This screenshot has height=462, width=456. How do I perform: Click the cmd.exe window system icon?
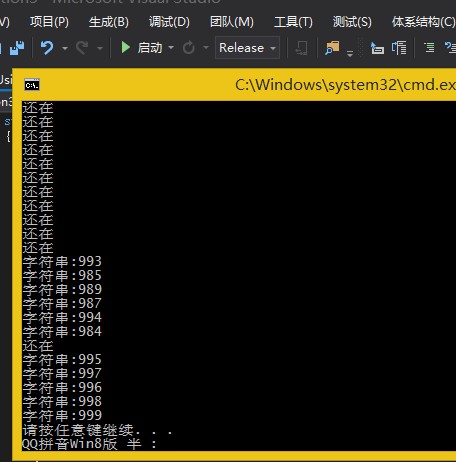pyautogui.click(x=32, y=85)
